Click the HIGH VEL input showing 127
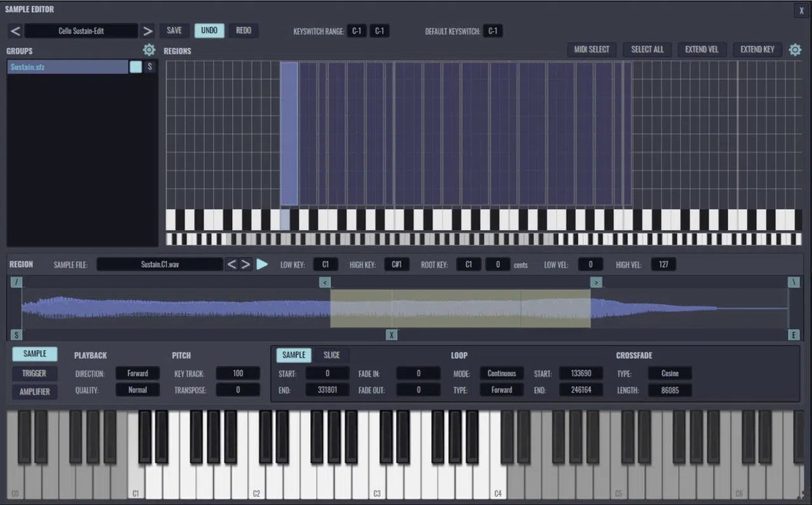Screen dimensions: 812x505 [x=663, y=264]
